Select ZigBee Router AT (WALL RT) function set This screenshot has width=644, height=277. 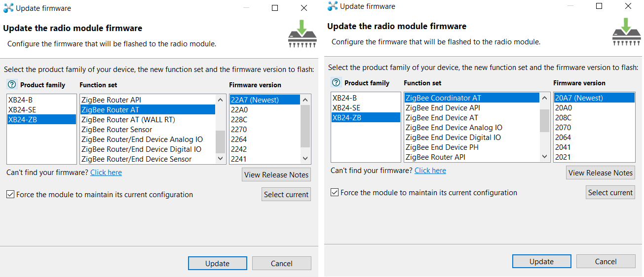click(128, 120)
